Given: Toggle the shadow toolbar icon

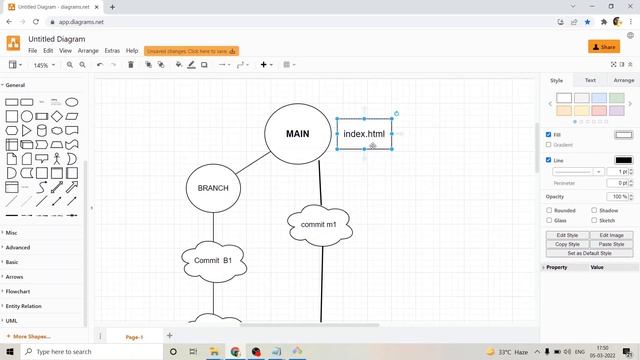Looking at the screenshot, I should tap(204, 64).
